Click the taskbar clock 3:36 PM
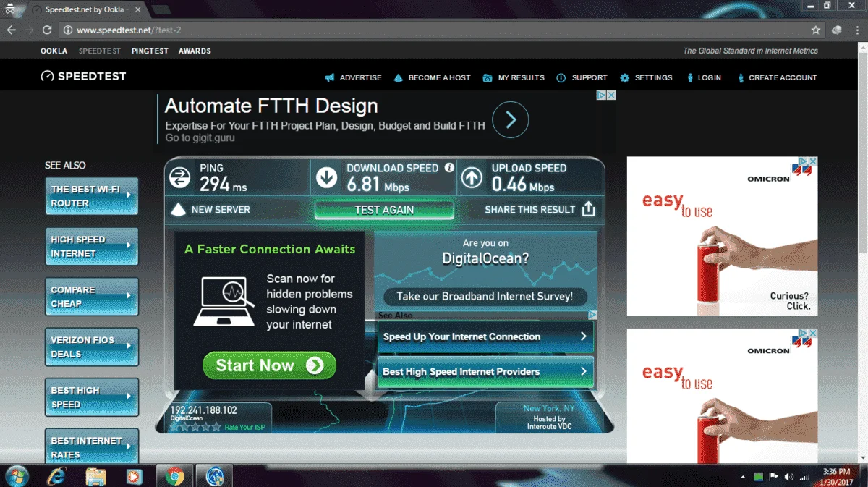The width and height of the screenshot is (868, 487). [836, 472]
